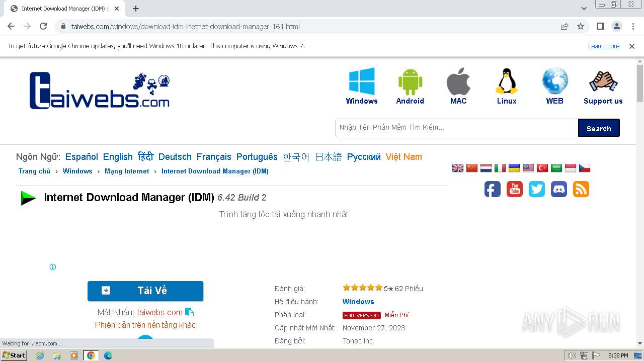Click the Windows operating system link

click(358, 302)
